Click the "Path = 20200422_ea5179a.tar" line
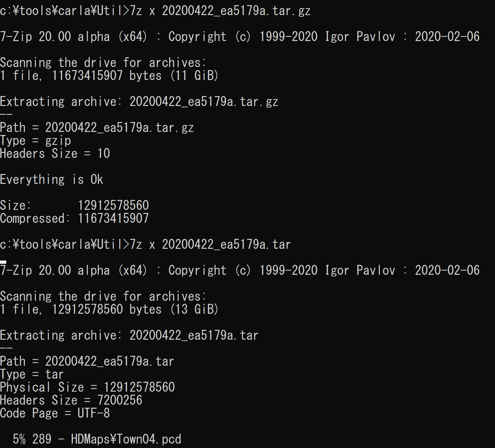This screenshot has width=495, height=448. coord(87,361)
